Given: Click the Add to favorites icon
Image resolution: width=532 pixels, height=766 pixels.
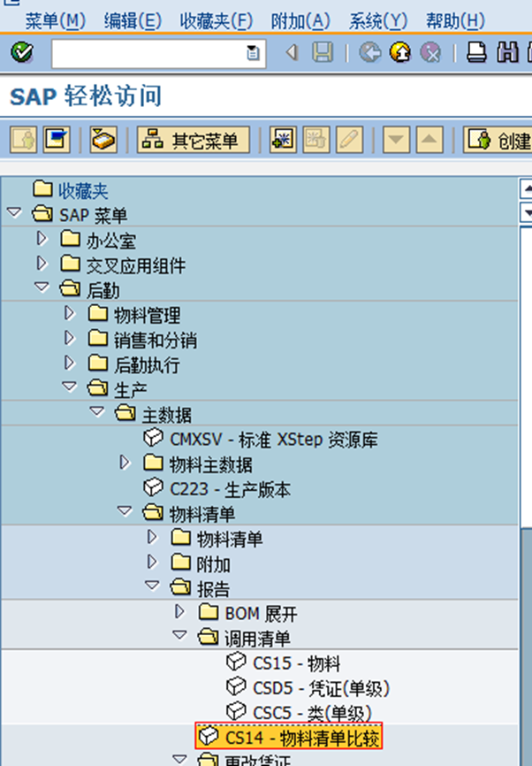Looking at the screenshot, I should tap(283, 141).
